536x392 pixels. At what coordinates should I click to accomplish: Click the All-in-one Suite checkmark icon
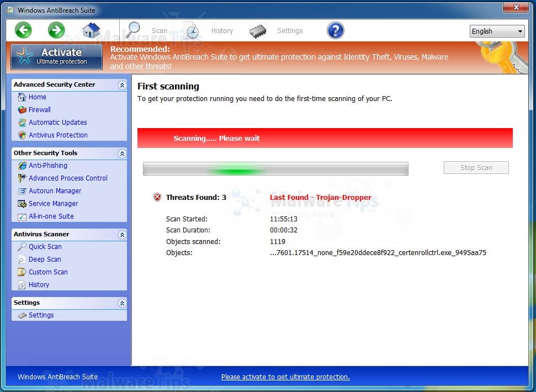coord(22,216)
